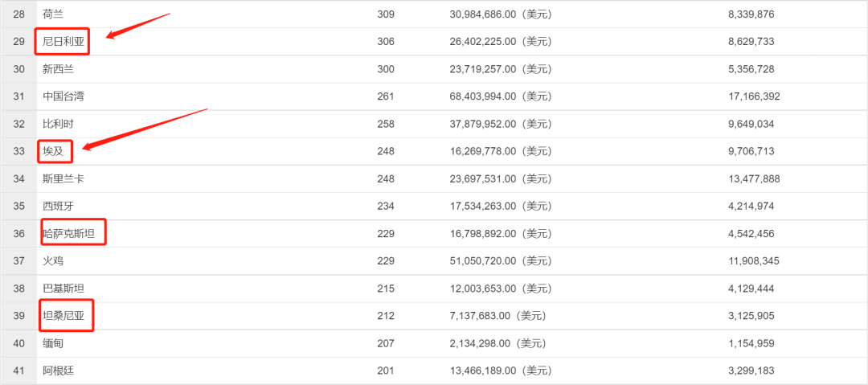Click the value 13,477,888 in Sri Lanka row
Image resolution: width=868 pixels, height=385 pixels.
754,179
